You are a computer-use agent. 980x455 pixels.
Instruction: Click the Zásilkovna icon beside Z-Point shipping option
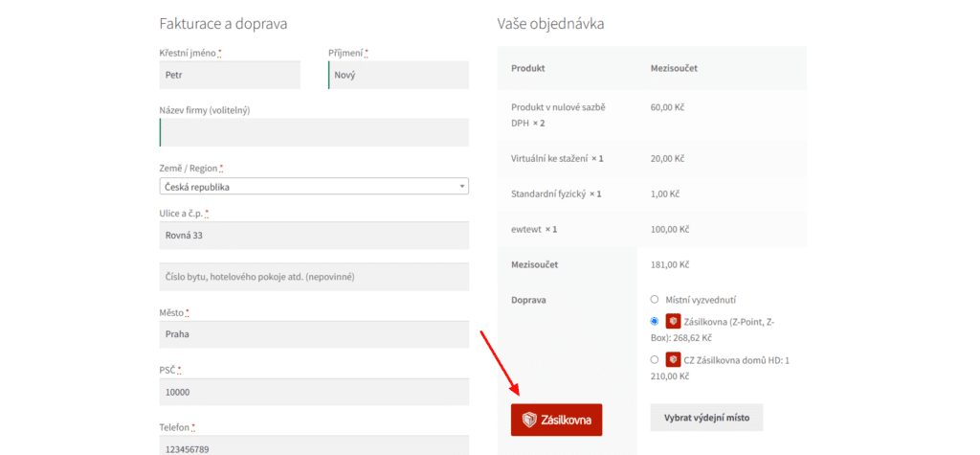click(x=673, y=321)
